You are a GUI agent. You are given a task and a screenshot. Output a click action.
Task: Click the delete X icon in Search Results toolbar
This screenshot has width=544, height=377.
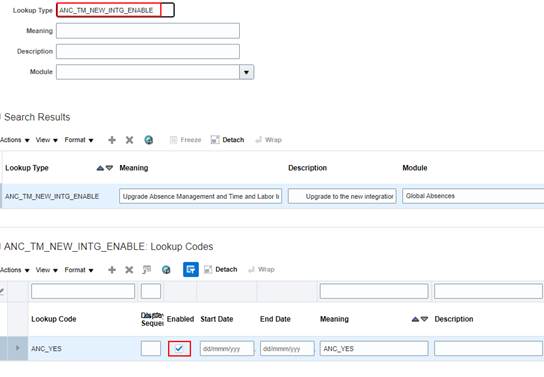(129, 140)
